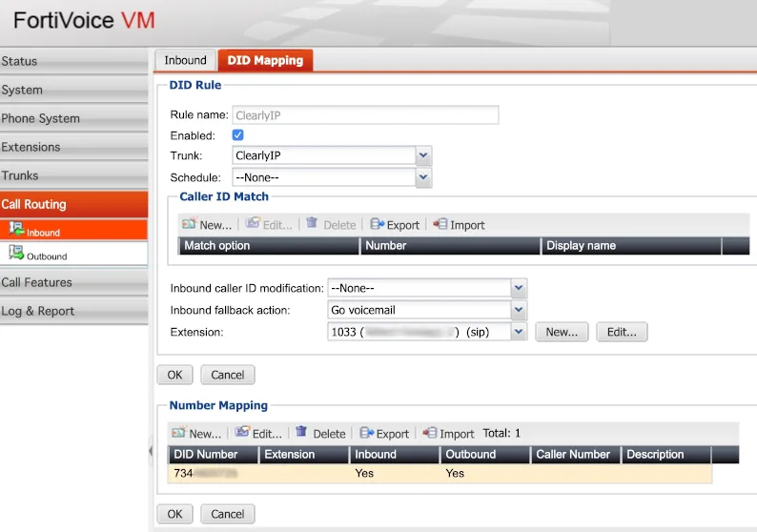Click OK button under DID Rule
Viewport: 757px width, 532px height.
point(174,375)
